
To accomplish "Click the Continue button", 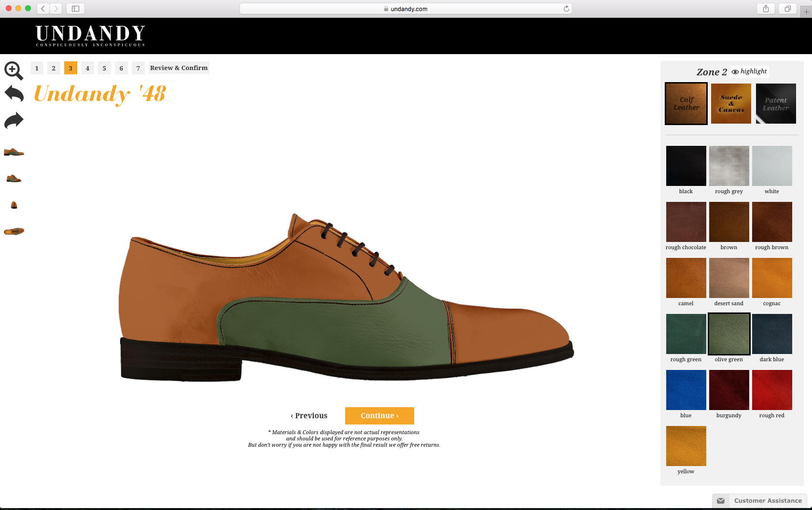I will pos(379,416).
